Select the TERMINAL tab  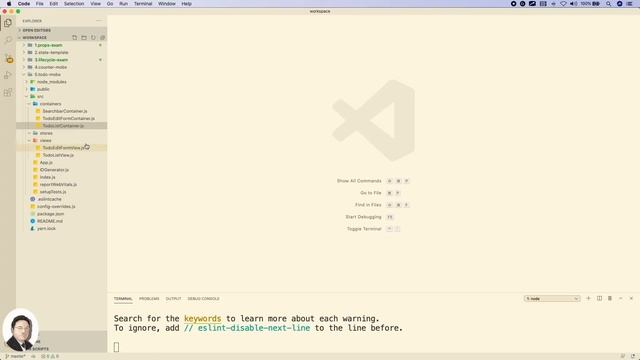click(x=123, y=299)
